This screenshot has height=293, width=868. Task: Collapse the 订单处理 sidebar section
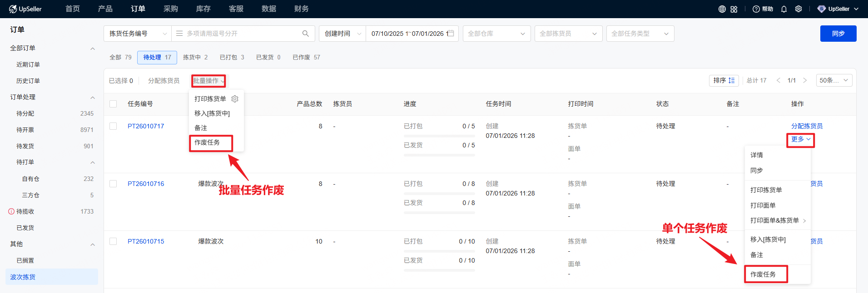93,97
